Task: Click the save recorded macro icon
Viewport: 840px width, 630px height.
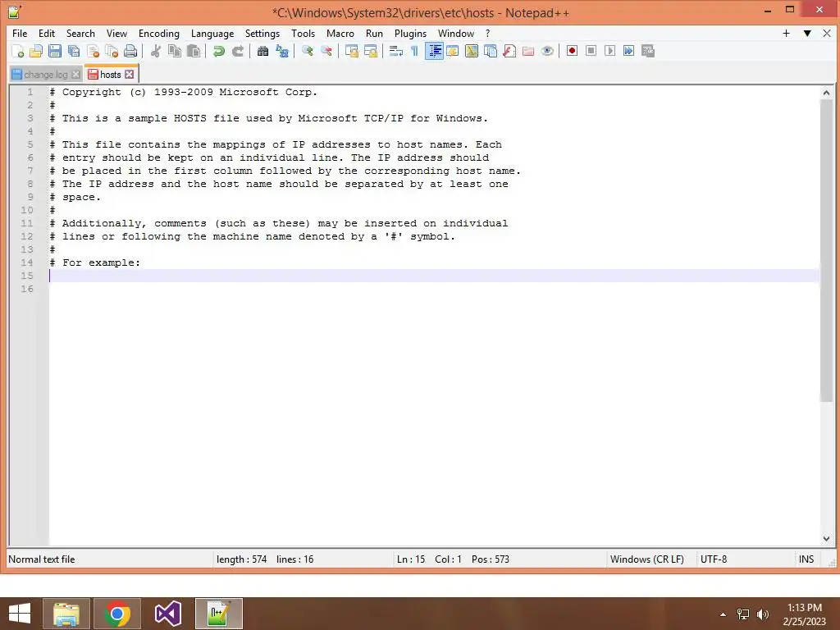Action: (x=648, y=51)
